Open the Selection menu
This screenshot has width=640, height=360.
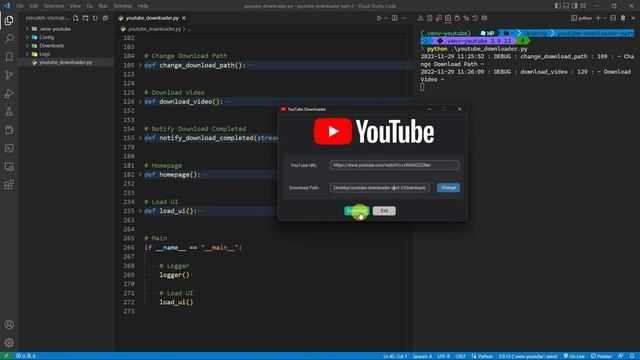[x=54, y=6]
